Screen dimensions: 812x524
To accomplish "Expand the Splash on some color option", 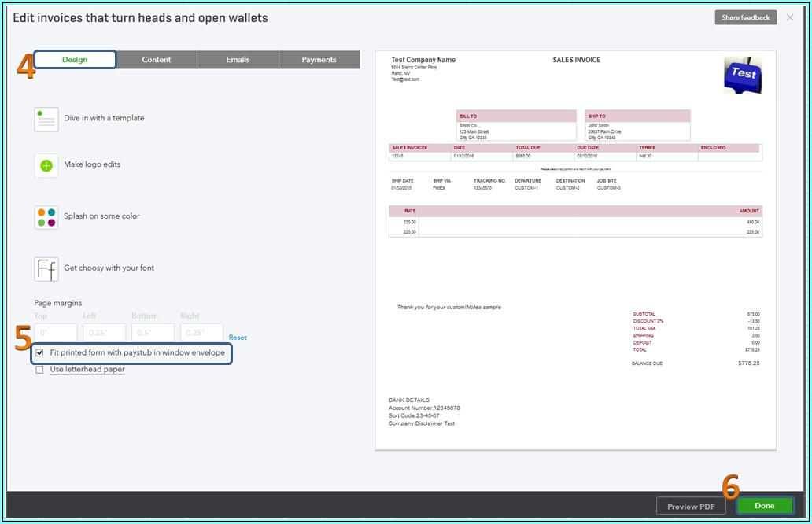I will point(101,216).
